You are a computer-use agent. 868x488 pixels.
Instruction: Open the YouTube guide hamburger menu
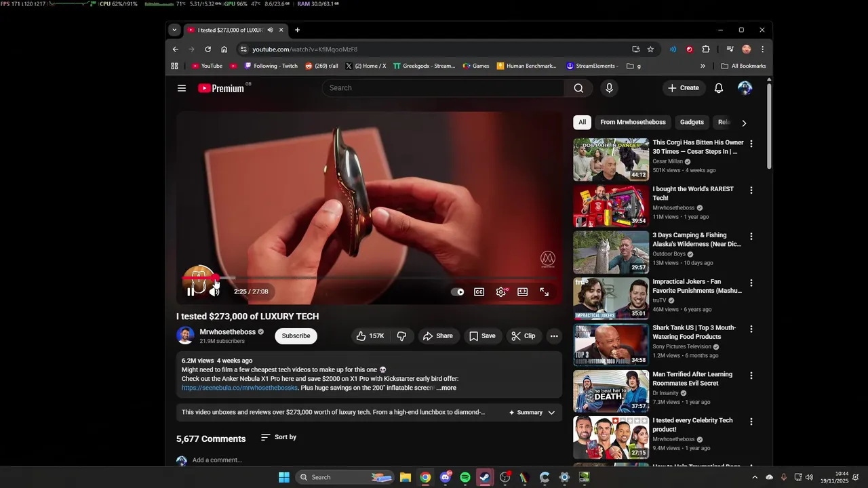coord(182,88)
